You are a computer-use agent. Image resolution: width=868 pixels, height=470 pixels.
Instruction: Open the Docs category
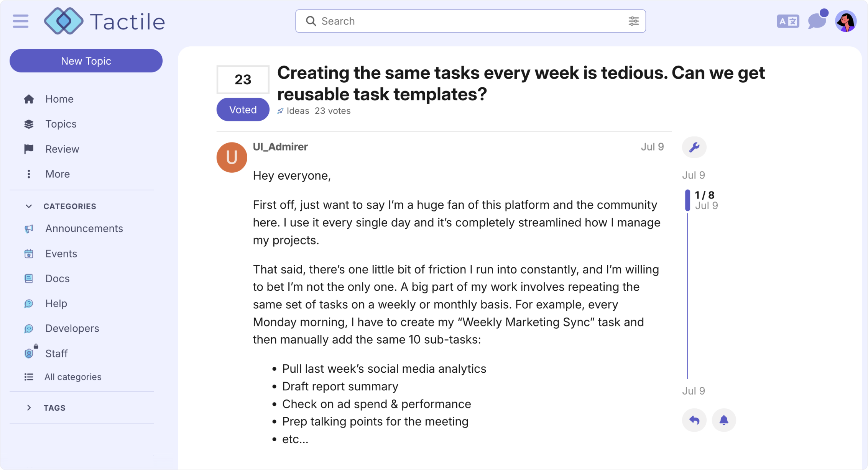pyautogui.click(x=57, y=278)
